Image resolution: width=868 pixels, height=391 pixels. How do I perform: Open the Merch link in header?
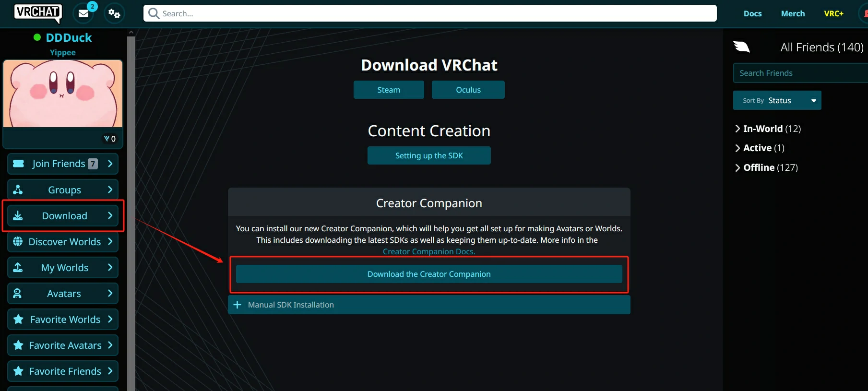793,13
